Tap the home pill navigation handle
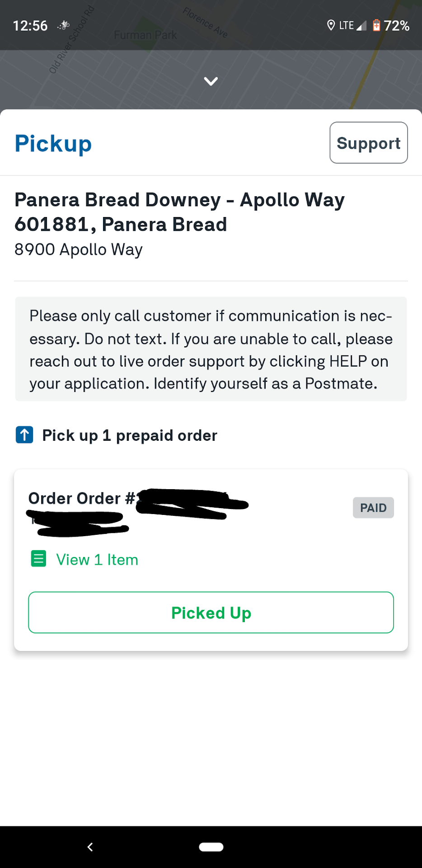Image resolution: width=422 pixels, height=868 pixels. tap(211, 847)
